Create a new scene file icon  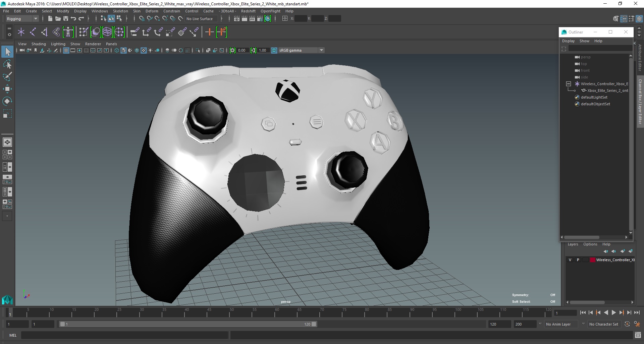coord(50,19)
